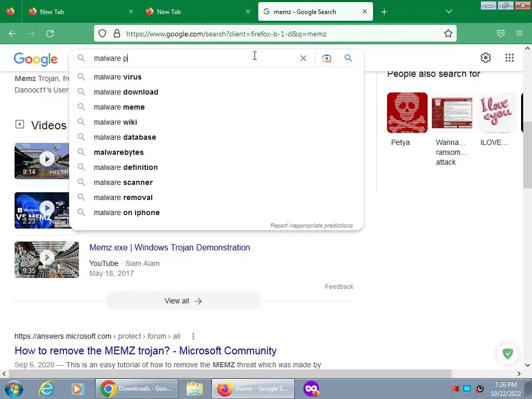Switch to Chrome Downloads window in taskbar
This screenshot has width=532, height=399.
point(137,389)
